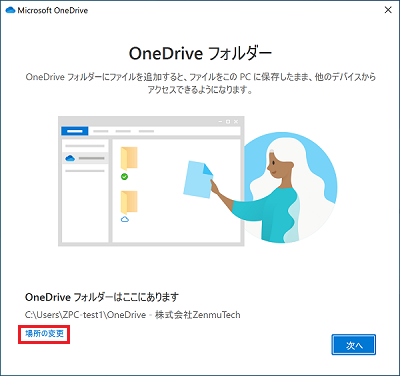
Task: Click the OneDrive フォルダー title heading
Action: 200,54
